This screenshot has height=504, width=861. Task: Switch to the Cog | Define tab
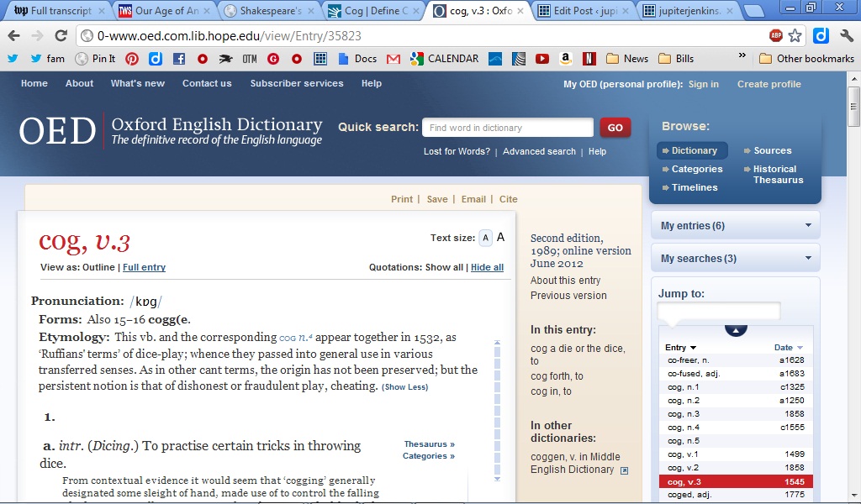click(374, 11)
